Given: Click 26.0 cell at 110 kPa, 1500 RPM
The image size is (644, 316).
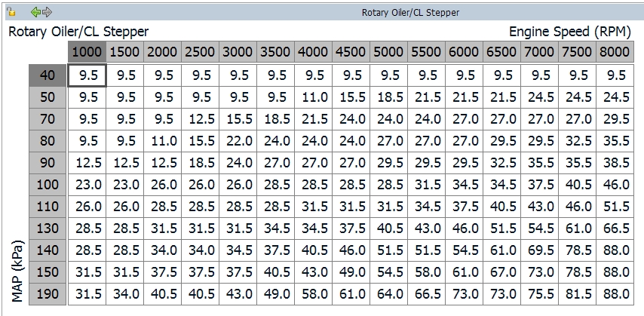Looking at the screenshot, I should tap(125, 207).
